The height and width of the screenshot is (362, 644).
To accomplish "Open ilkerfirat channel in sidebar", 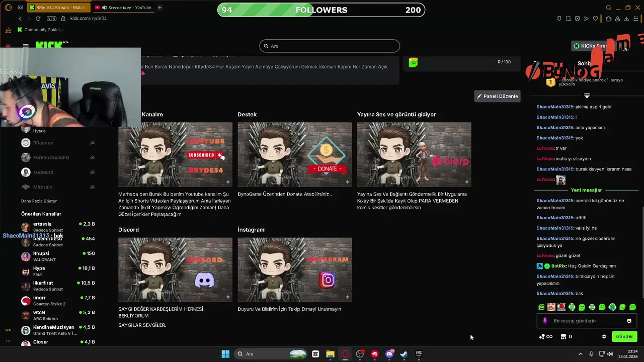I will 58,286.
